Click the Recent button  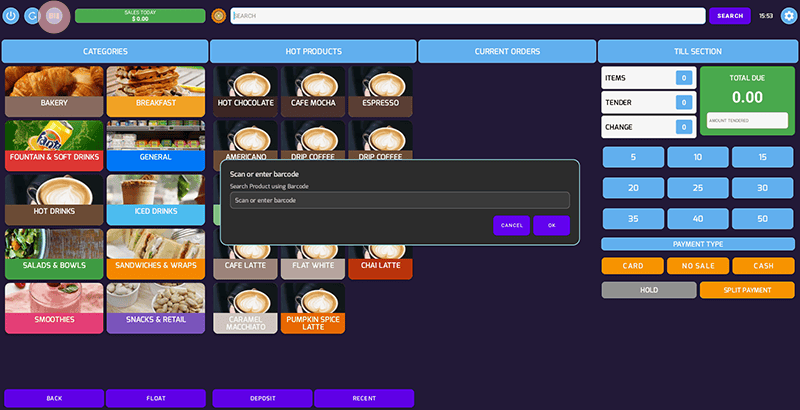pyautogui.click(x=364, y=398)
